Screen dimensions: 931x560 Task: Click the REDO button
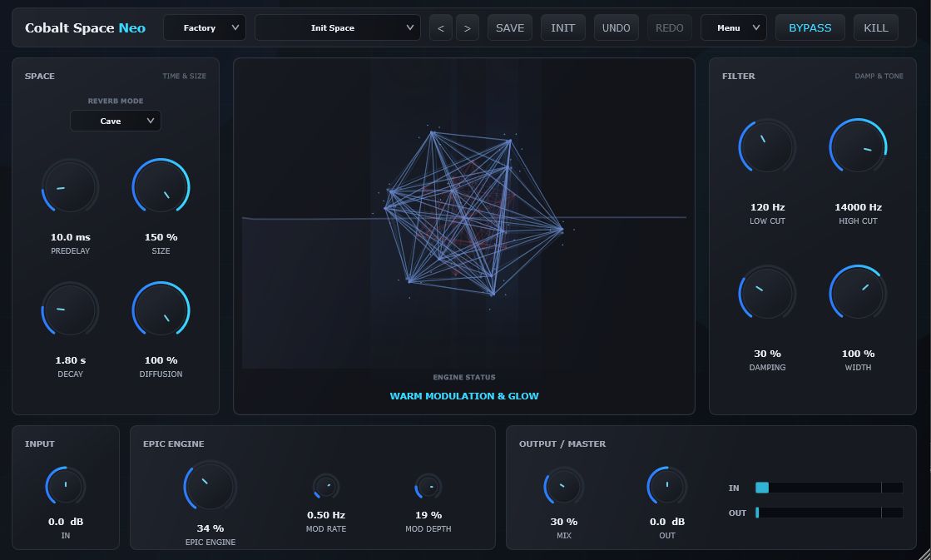[669, 28]
